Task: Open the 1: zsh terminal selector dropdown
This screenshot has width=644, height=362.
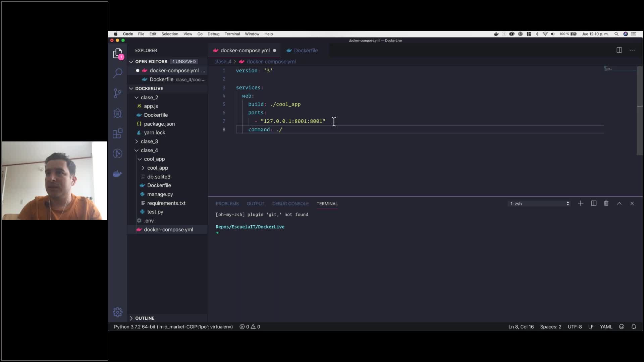Action: point(538,203)
